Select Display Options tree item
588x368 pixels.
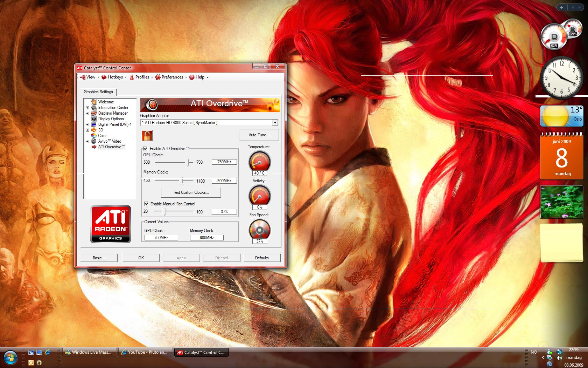[x=111, y=119]
